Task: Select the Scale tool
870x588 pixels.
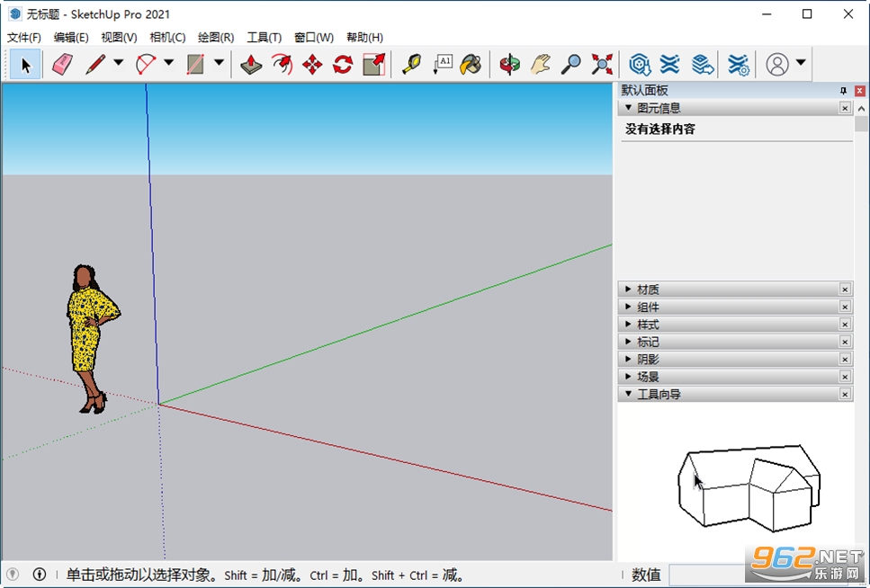Action: click(x=374, y=65)
